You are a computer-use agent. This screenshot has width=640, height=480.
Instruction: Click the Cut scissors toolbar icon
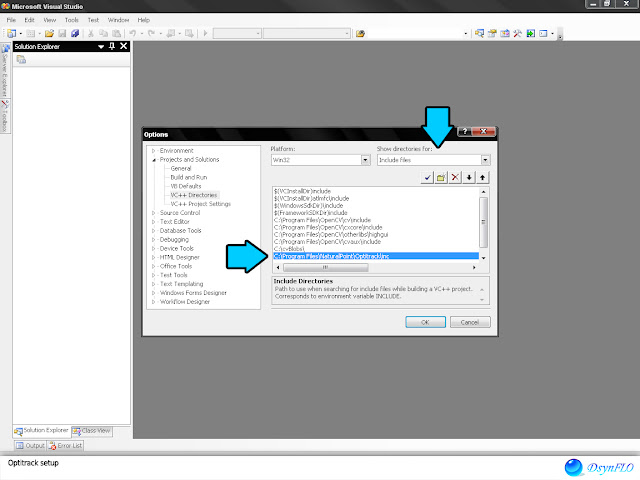click(91, 33)
